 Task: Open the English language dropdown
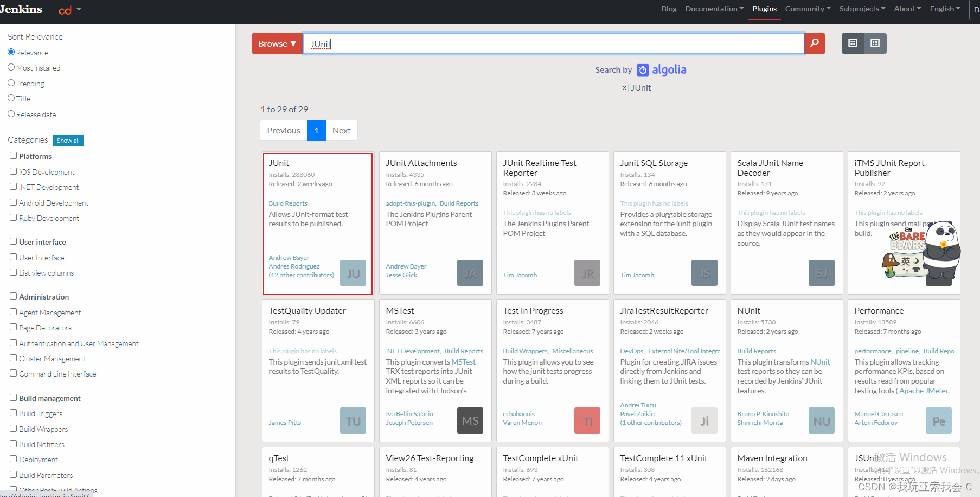[x=945, y=9]
